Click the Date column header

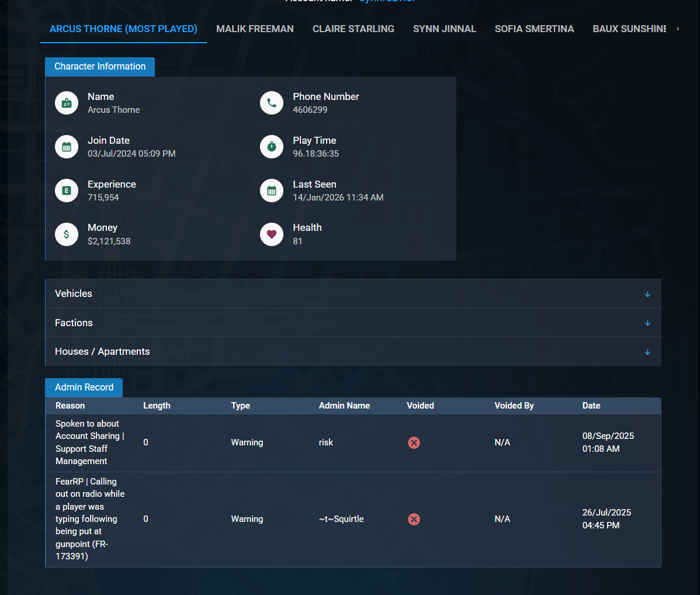pyautogui.click(x=591, y=406)
